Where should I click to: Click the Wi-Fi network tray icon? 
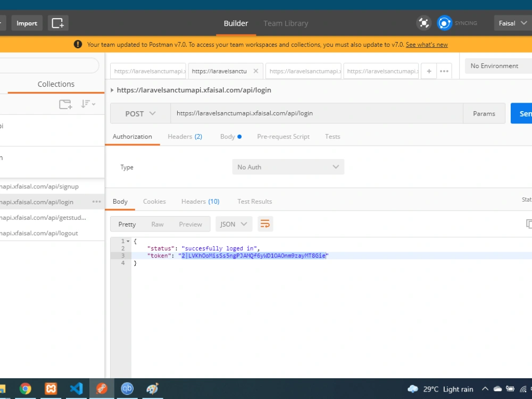[x=523, y=389]
